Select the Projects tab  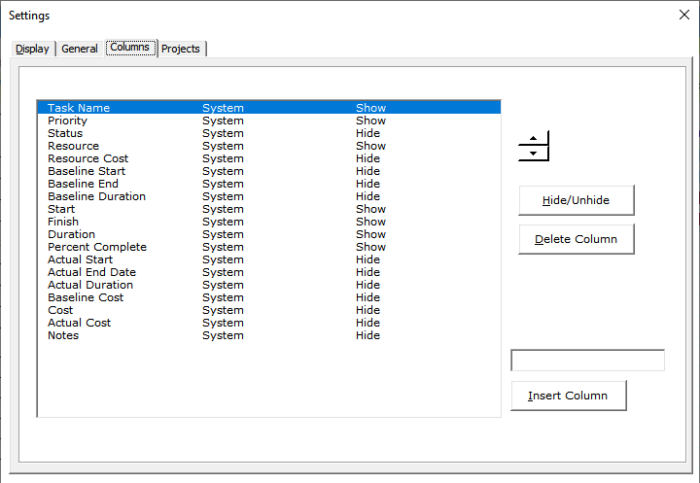pyautogui.click(x=181, y=49)
